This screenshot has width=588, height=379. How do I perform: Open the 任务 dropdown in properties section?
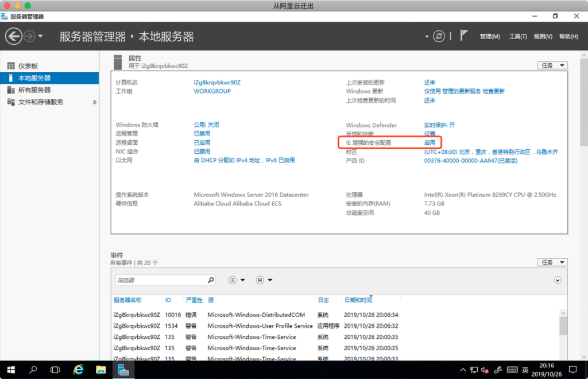552,65
